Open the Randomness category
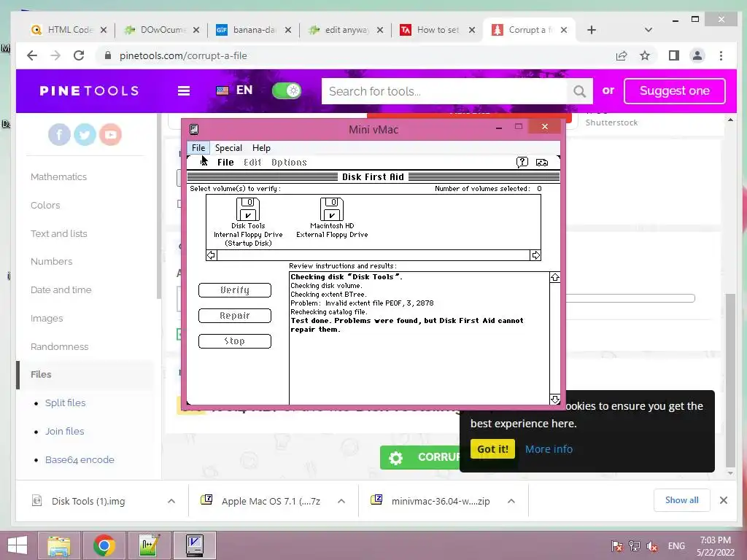 coord(60,346)
